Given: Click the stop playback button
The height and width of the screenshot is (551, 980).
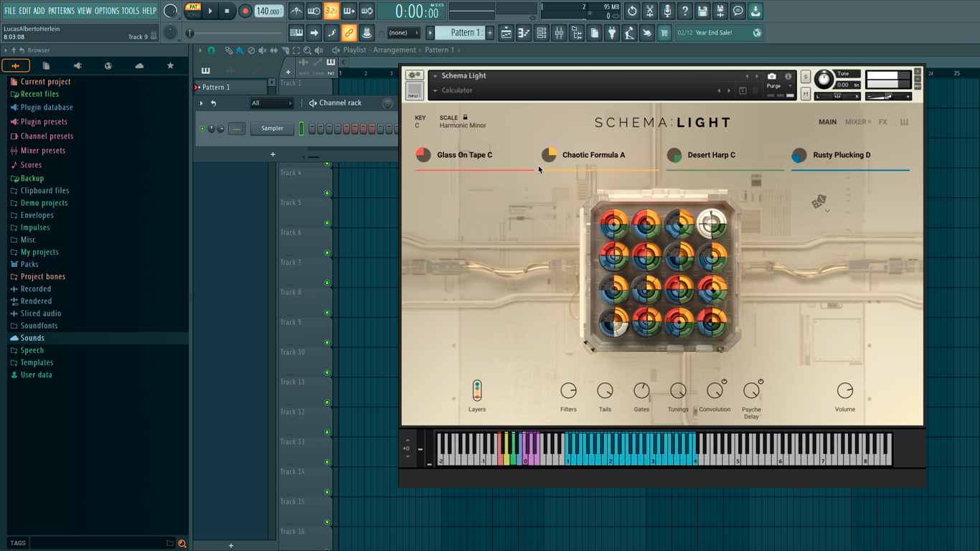Looking at the screenshot, I should pos(227,11).
